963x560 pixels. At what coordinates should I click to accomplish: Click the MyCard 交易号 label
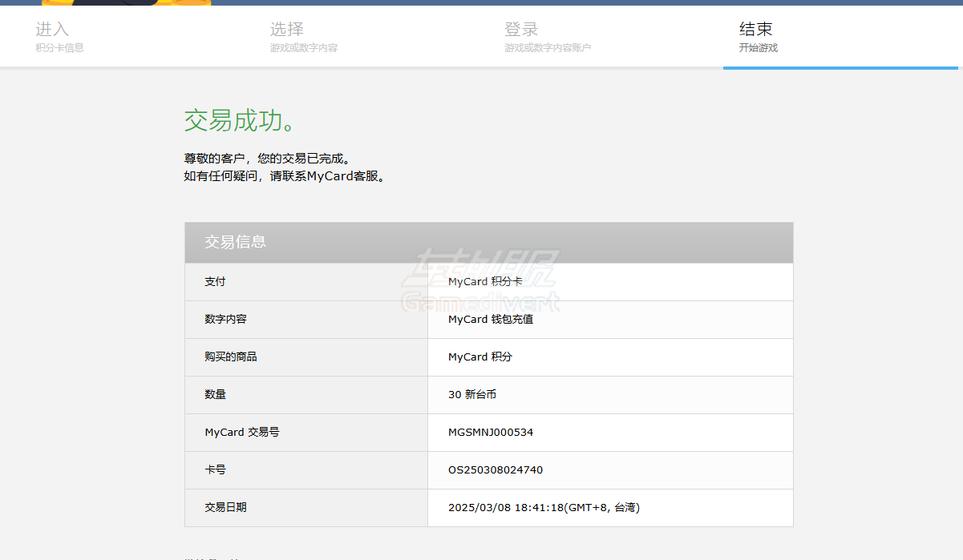coord(242,433)
